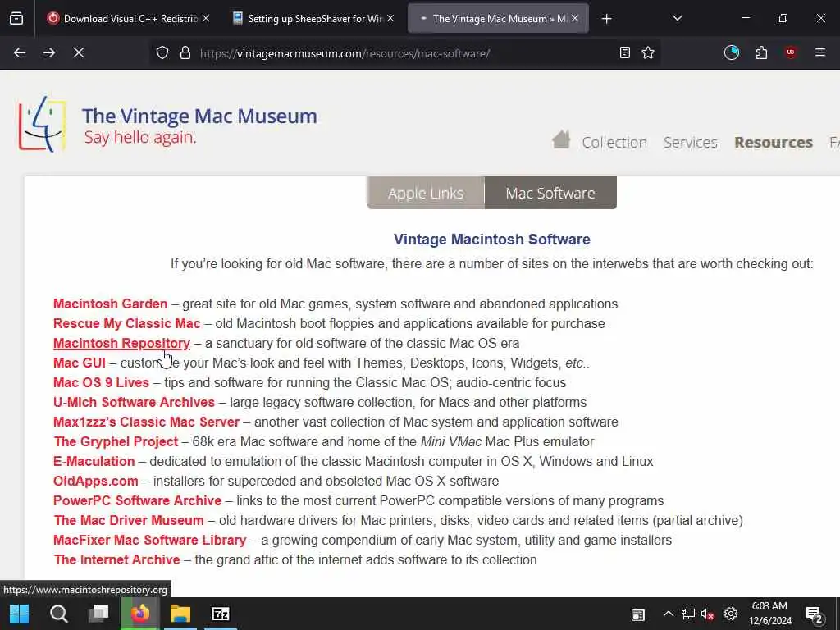
Task: Open Mac OS 9 Lives link
Action: [x=101, y=382]
